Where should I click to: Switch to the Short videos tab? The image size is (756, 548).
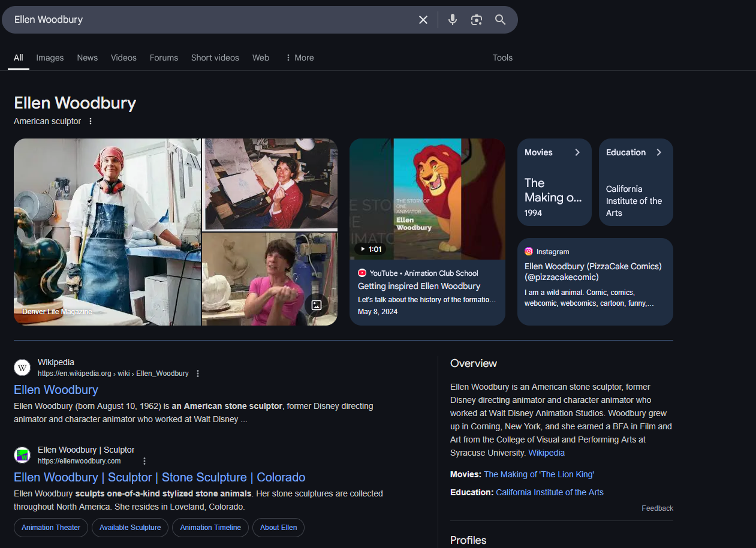(215, 58)
